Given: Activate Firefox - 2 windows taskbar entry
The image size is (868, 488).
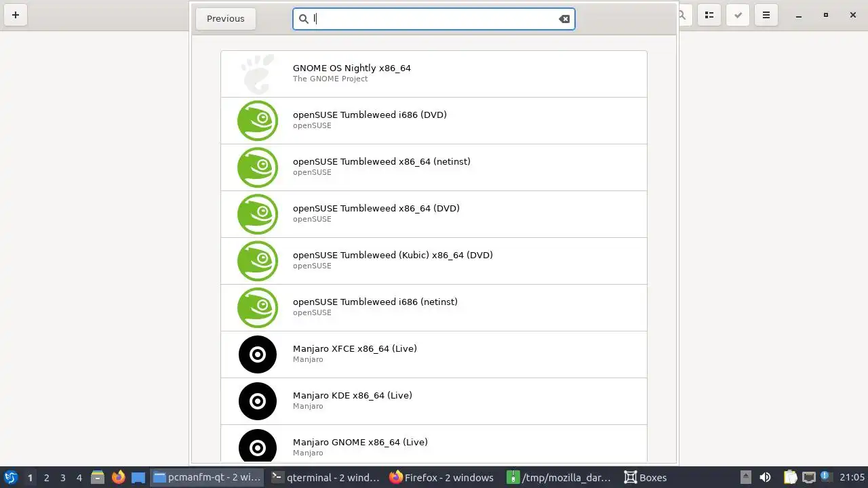Looking at the screenshot, I should pyautogui.click(x=443, y=477).
